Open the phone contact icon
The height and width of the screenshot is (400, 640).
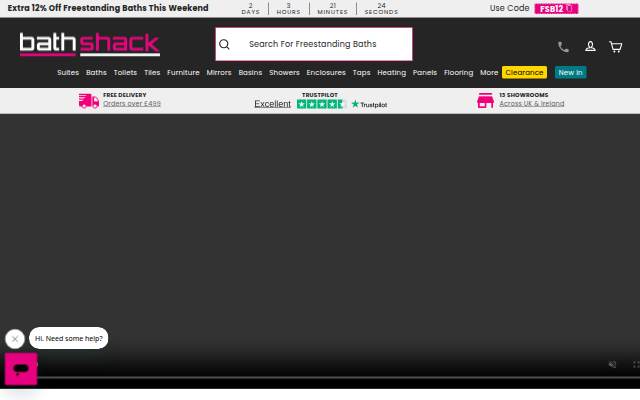pos(563,47)
